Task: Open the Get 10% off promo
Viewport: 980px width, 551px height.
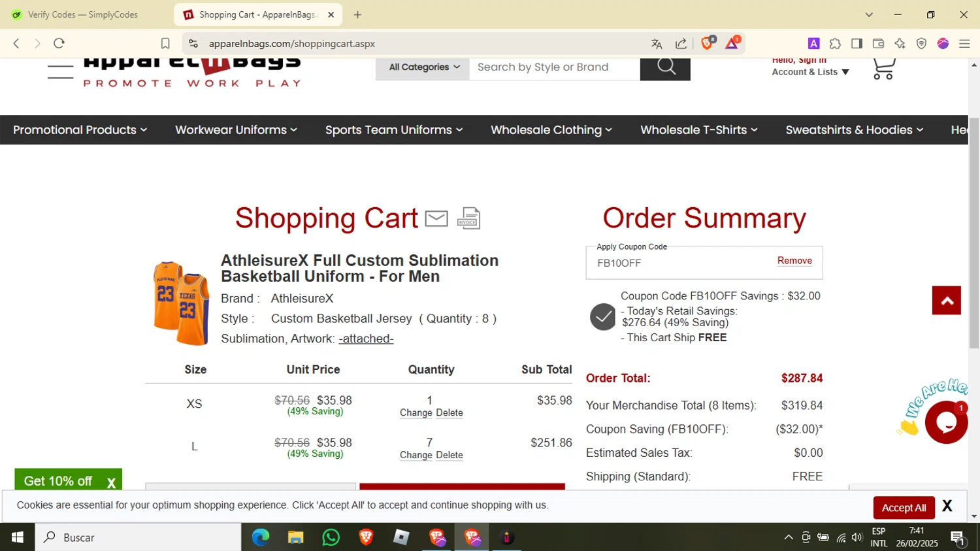Action: click(57, 481)
